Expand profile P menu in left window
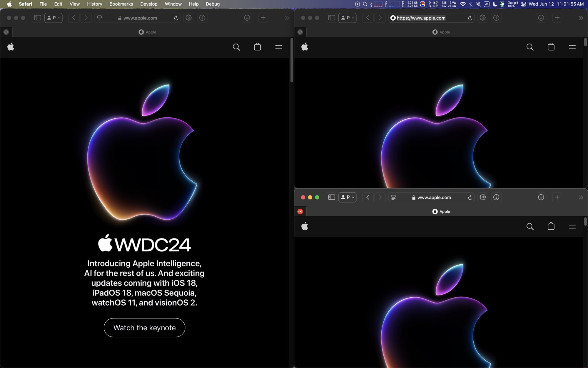Screen dimensions: 588x368 click(x=54, y=18)
